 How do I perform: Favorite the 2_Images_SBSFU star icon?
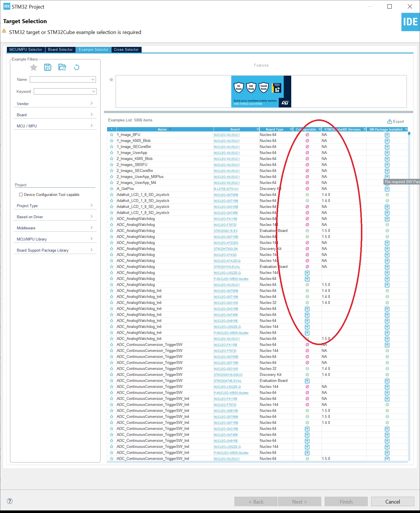(112, 165)
